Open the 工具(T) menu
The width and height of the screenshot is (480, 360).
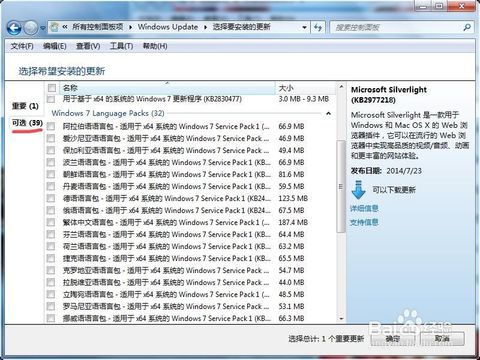[121, 46]
